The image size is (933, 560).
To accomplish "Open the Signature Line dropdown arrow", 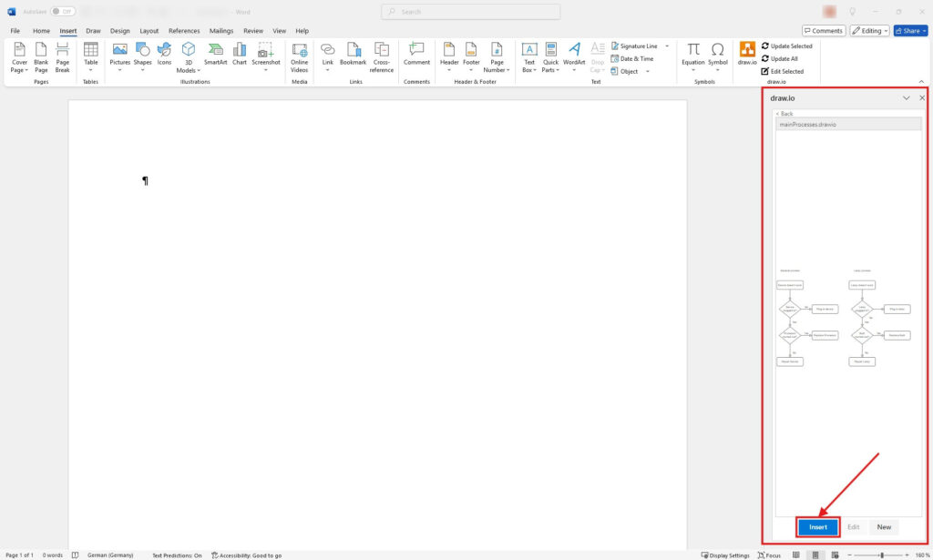I will point(667,46).
